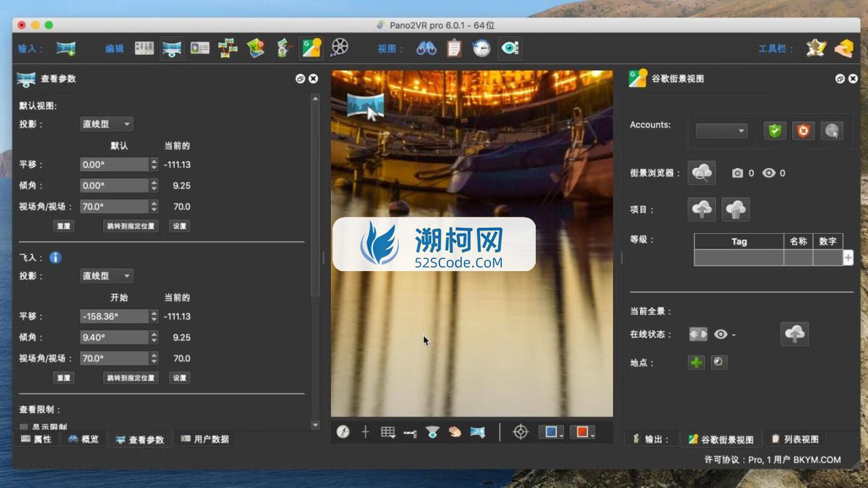Click fly-in 重置 reset button
Image resolution: width=868 pixels, height=488 pixels.
tap(64, 378)
